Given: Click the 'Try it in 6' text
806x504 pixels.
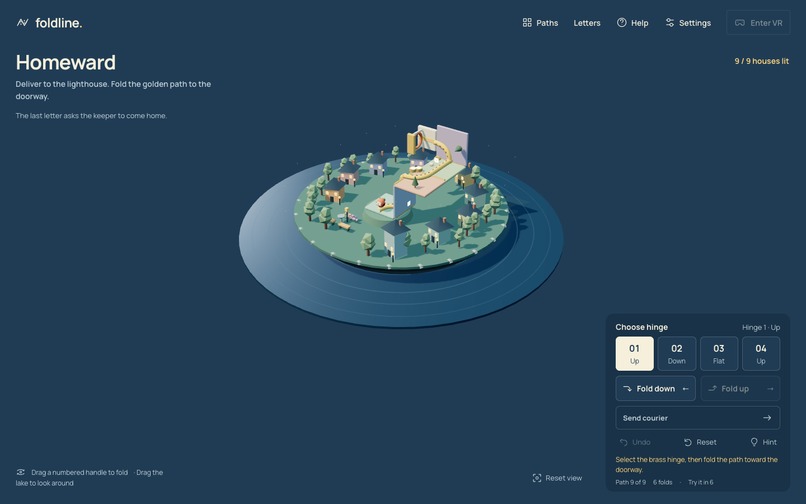Looking at the screenshot, I should pyautogui.click(x=701, y=482).
